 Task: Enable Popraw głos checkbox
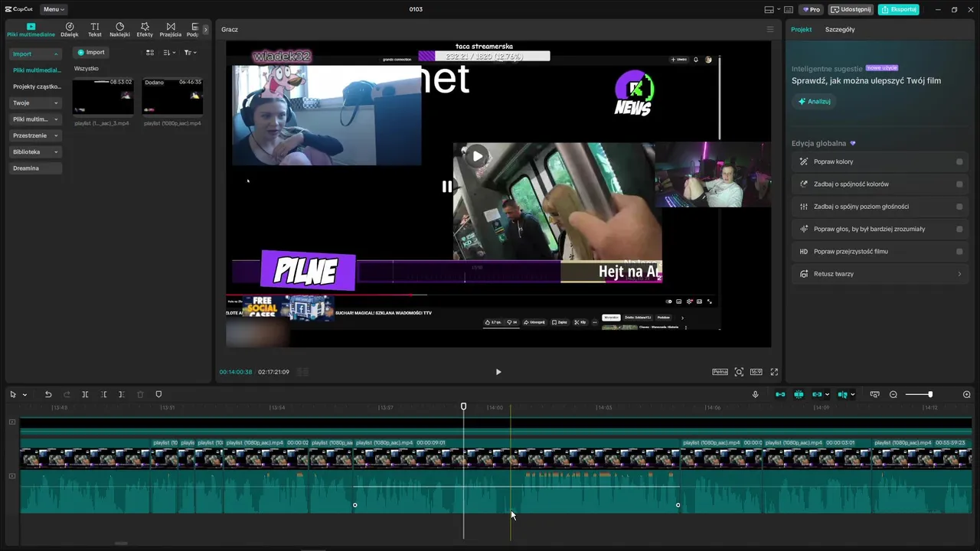click(959, 229)
